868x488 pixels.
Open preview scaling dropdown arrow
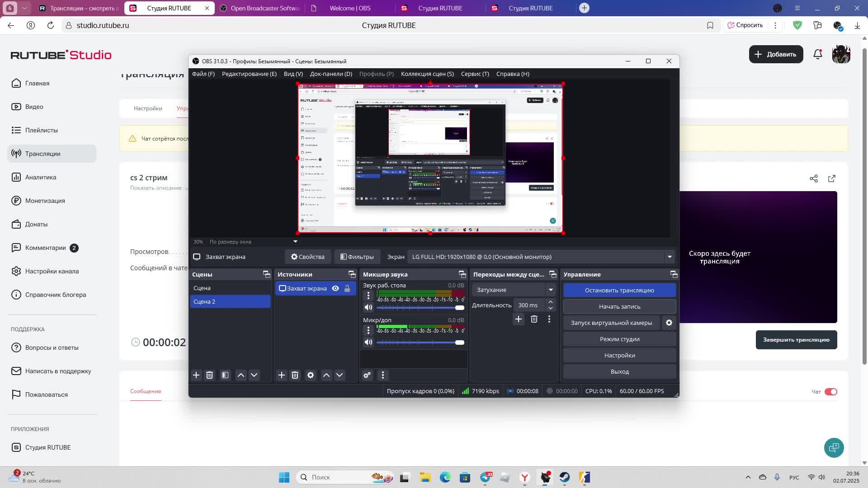(x=295, y=241)
